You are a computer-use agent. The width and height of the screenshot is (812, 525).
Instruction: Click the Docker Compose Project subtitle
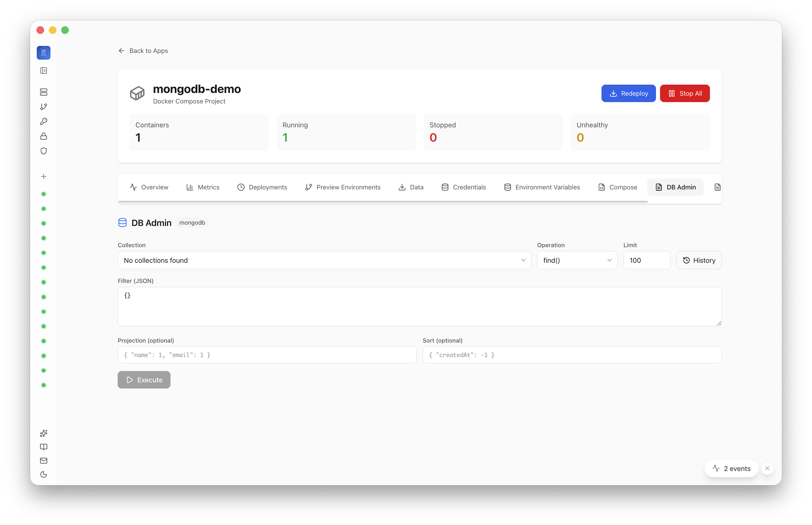[x=189, y=101]
